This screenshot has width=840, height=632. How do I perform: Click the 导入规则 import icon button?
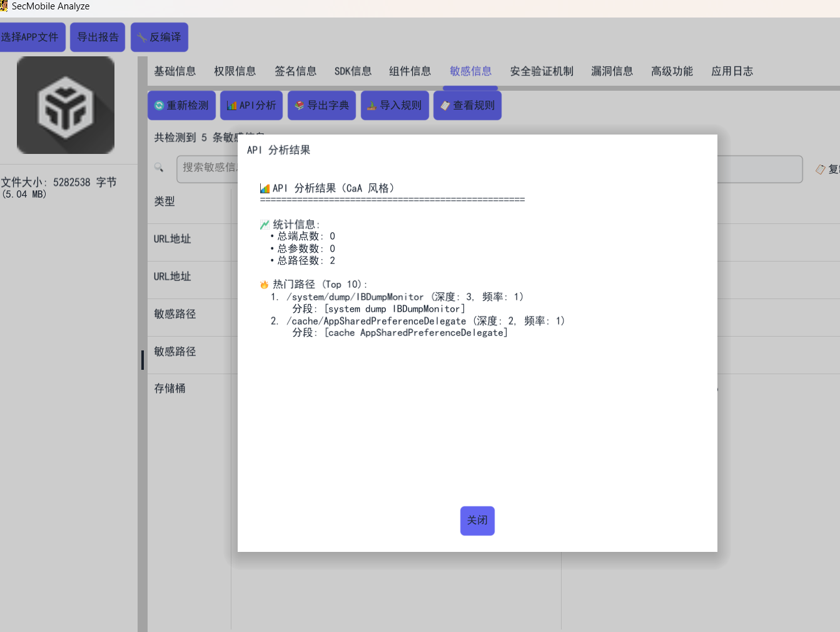[x=395, y=105]
